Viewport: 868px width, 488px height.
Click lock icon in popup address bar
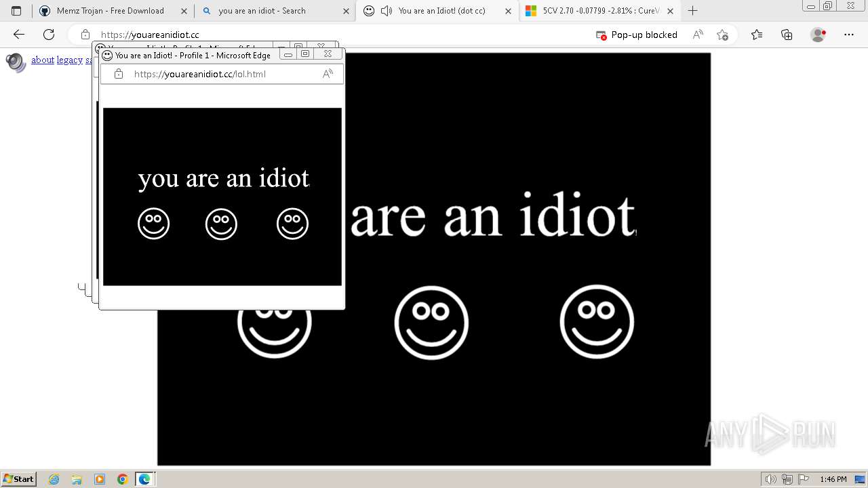pyautogui.click(x=119, y=74)
